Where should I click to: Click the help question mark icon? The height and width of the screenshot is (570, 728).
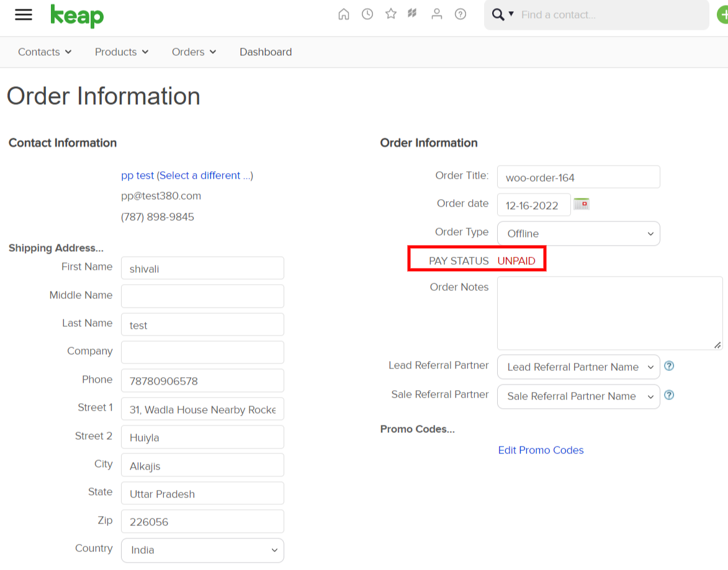(460, 14)
